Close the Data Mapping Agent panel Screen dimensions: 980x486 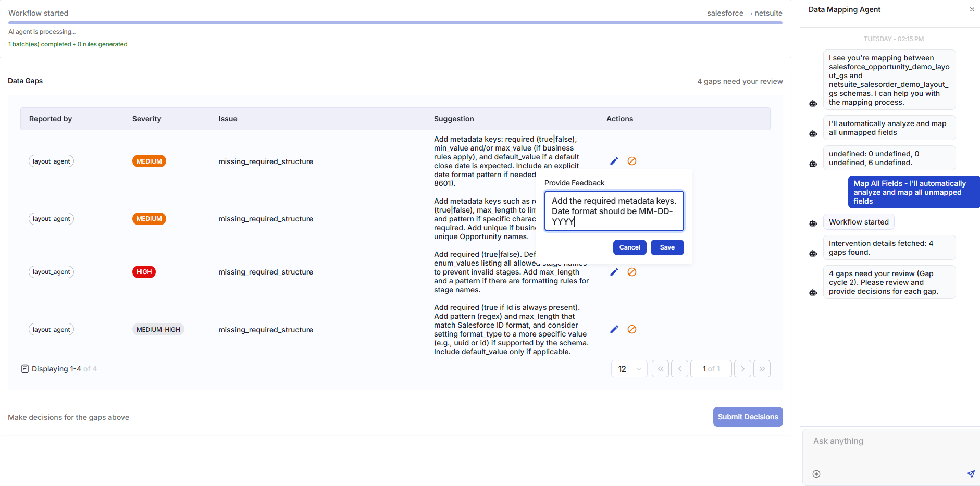(x=972, y=9)
